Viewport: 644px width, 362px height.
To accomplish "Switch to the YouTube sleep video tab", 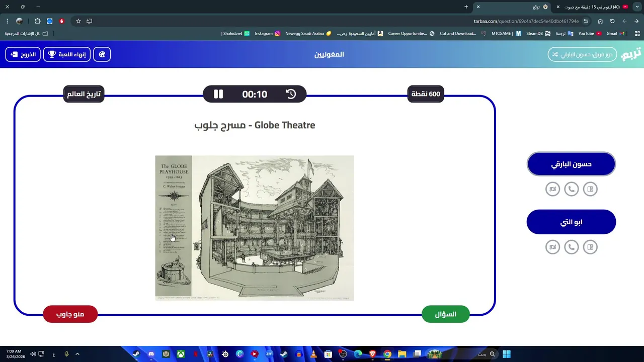I will 594,7.
